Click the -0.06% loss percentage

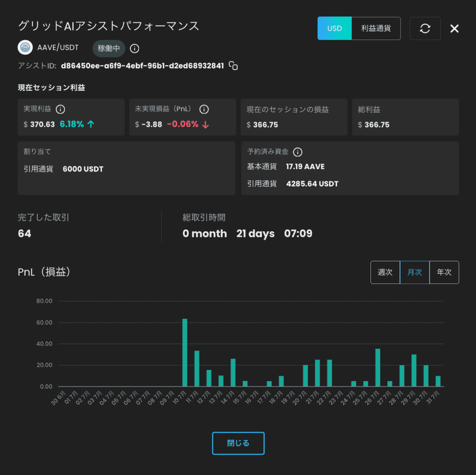click(x=183, y=124)
